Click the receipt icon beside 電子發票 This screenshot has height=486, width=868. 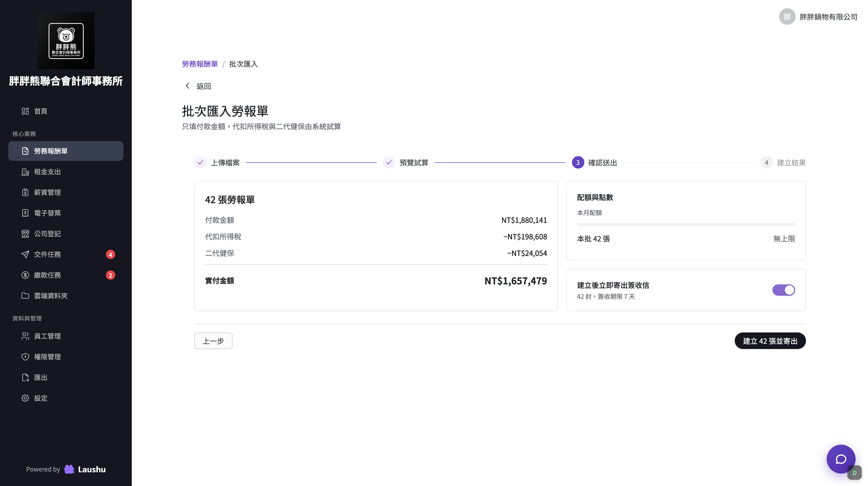pos(25,213)
